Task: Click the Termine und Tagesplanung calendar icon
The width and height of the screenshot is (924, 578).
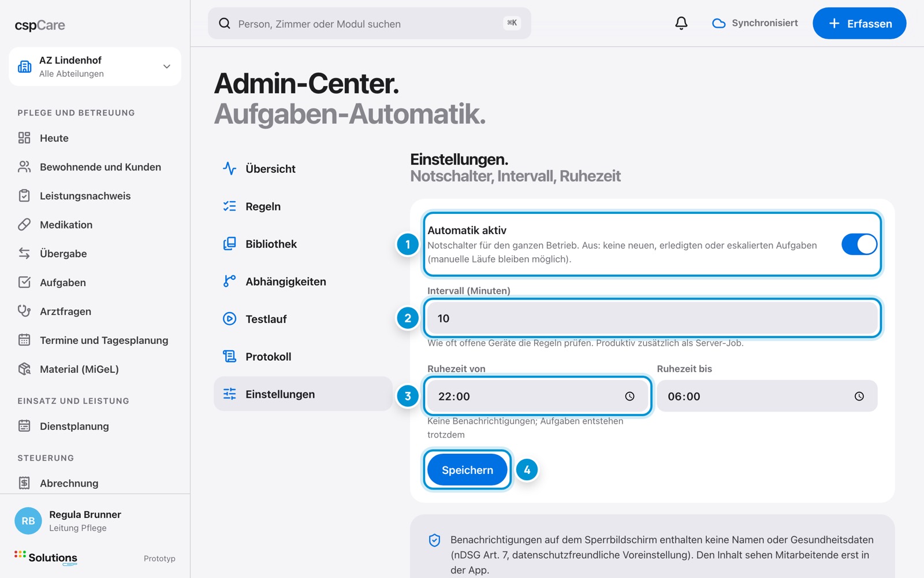Action: point(24,340)
